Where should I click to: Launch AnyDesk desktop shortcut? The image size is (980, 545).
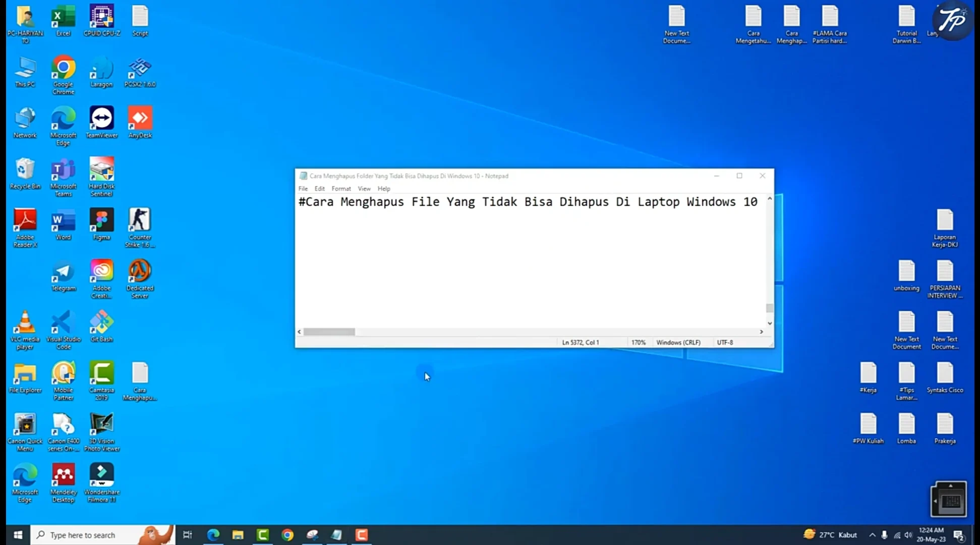[140, 123]
